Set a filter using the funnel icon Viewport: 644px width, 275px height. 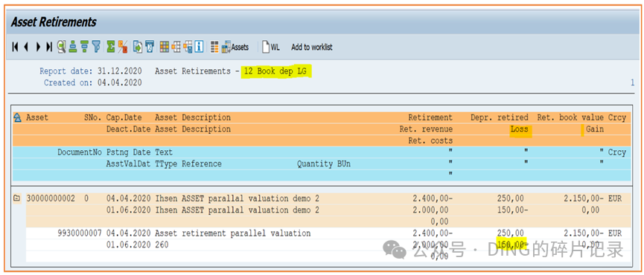point(96,47)
